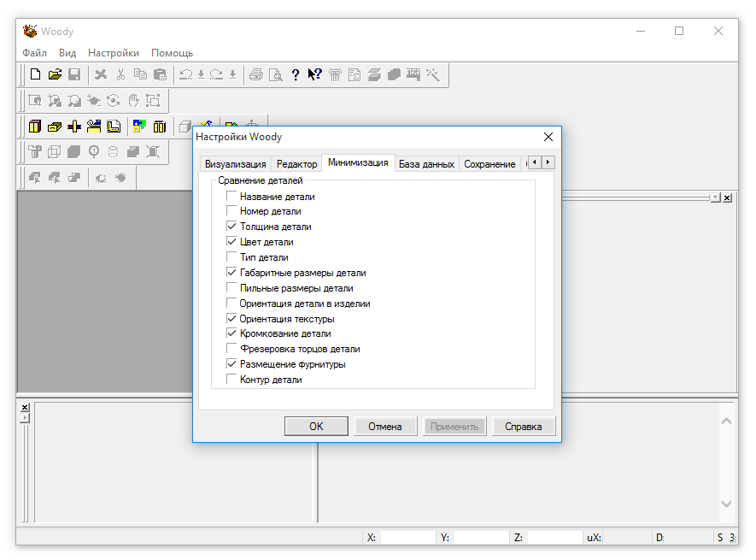Click bottom panel scrollbar down arrow
Screen dimensions: 756x560
tap(727, 504)
